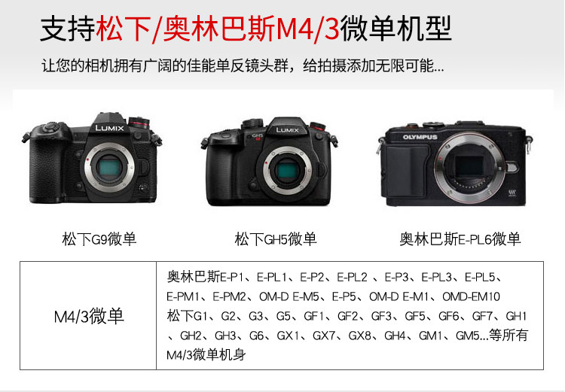Screen dimensions: 565x392
Task: Click the 松下G1 model list line
Action: click(347, 316)
